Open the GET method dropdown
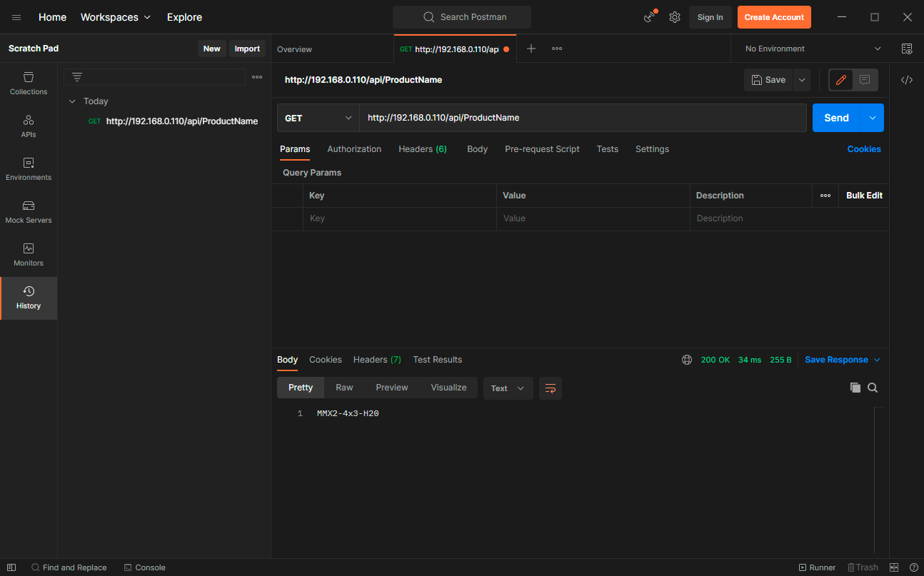This screenshot has width=924, height=576. (x=318, y=118)
